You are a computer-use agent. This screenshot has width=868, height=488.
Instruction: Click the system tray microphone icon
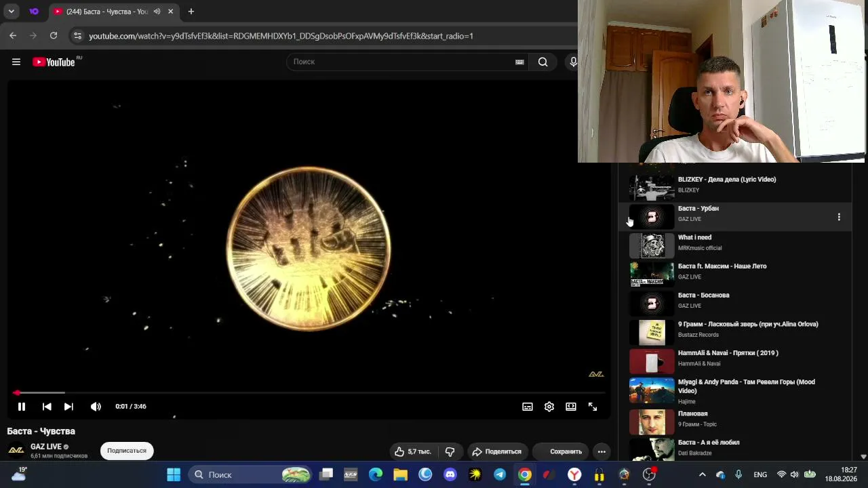click(x=738, y=475)
